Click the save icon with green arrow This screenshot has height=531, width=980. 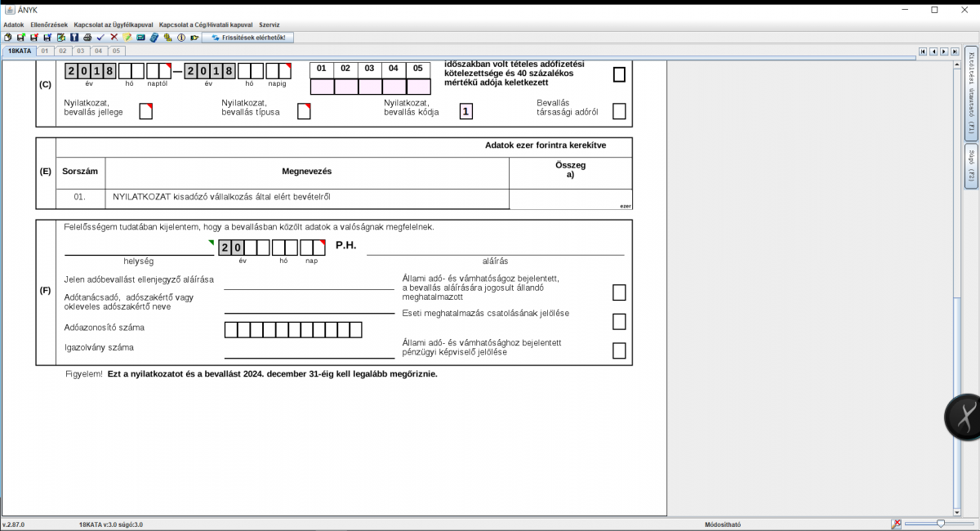[x=21, y=38]
